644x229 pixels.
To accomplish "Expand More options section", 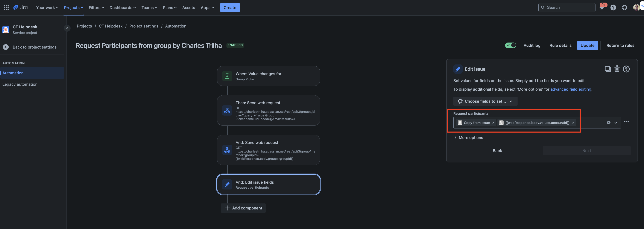I will [x=468, y=138].
